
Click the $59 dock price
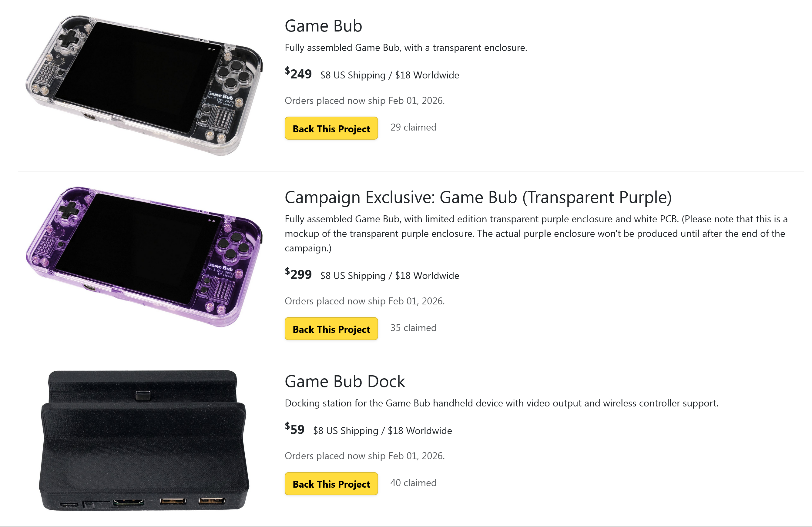pyautogui.click(x=295, y=429)
